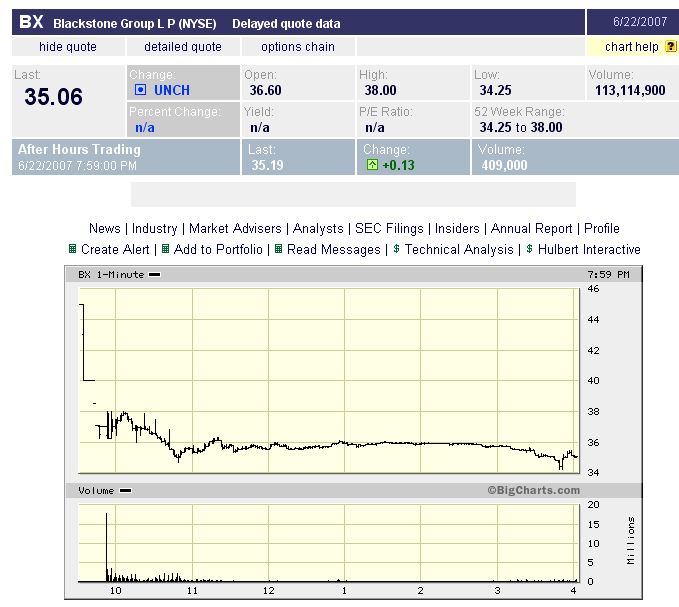Click the After Hours Trading heading
This screenshot has height=607, width=679.
(x=79, y=149)
